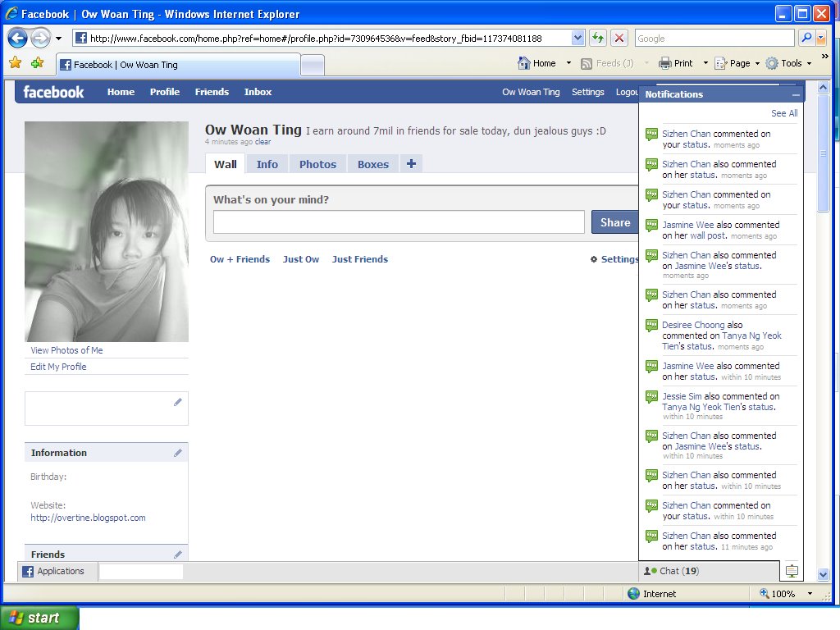Click the vertical scrollbar down arrow

(x=824, y=574)
